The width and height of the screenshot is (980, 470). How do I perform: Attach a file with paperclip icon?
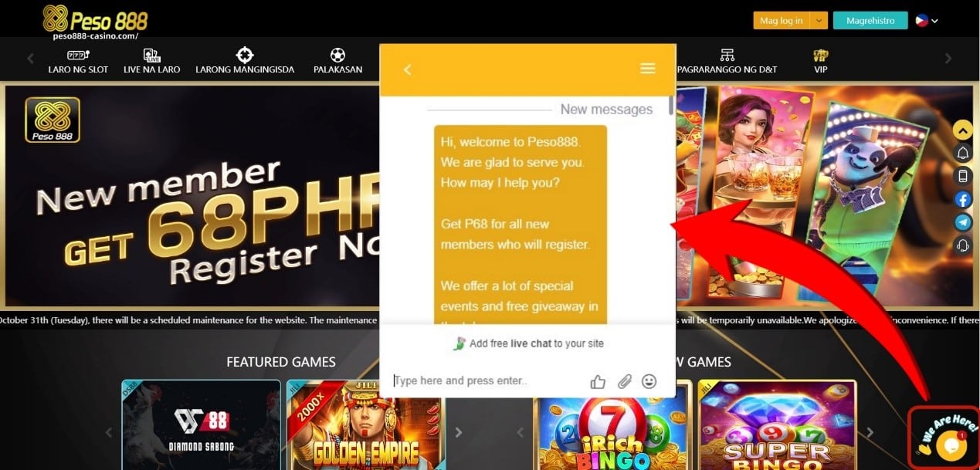(624, 381)
